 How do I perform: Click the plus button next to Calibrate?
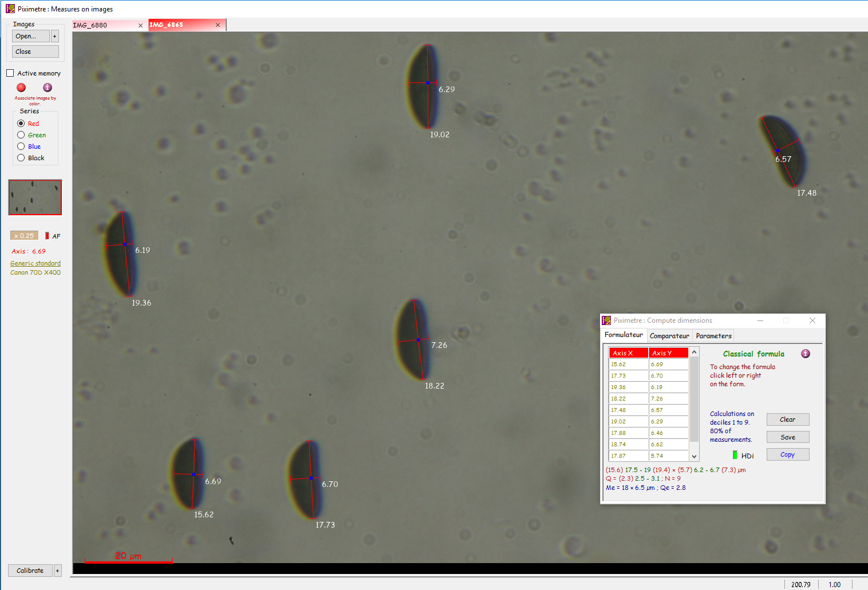[57, 571]
